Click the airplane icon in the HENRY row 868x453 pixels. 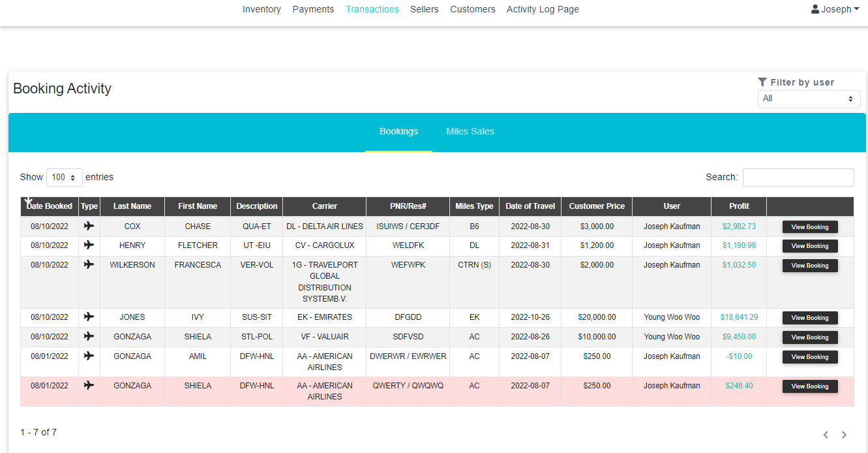(89, 245)
